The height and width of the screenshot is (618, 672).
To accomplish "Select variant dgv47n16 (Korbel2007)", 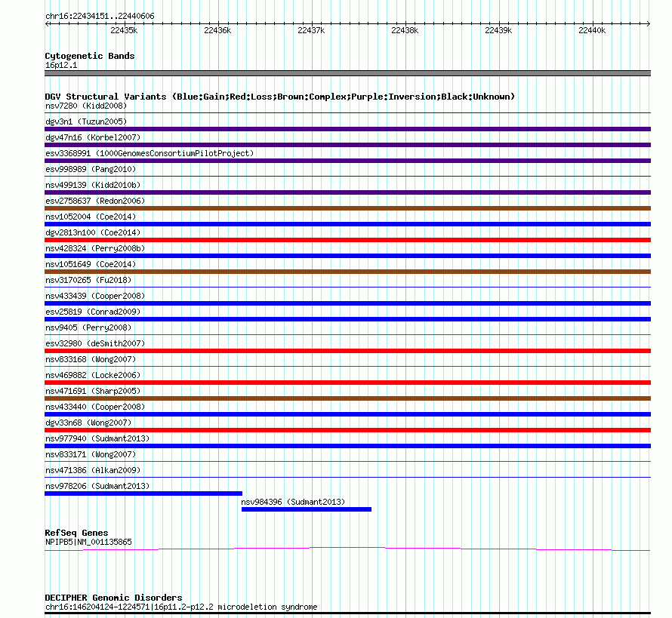I will pos(93,137).
